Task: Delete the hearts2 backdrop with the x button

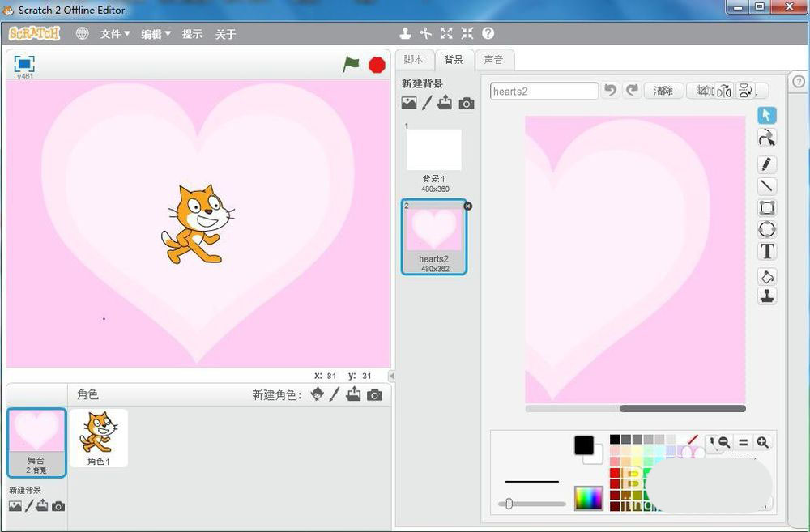Action: [468, 206]
